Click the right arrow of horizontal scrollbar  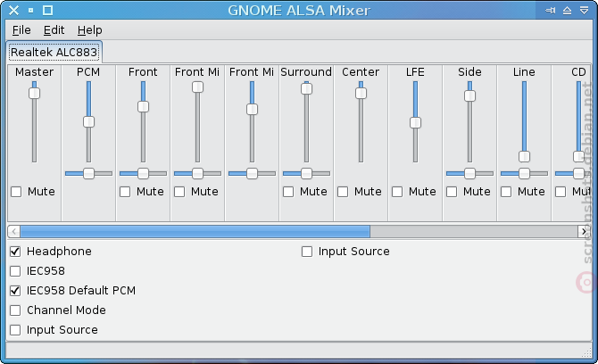pyautogui.click(x=584, y=231)
